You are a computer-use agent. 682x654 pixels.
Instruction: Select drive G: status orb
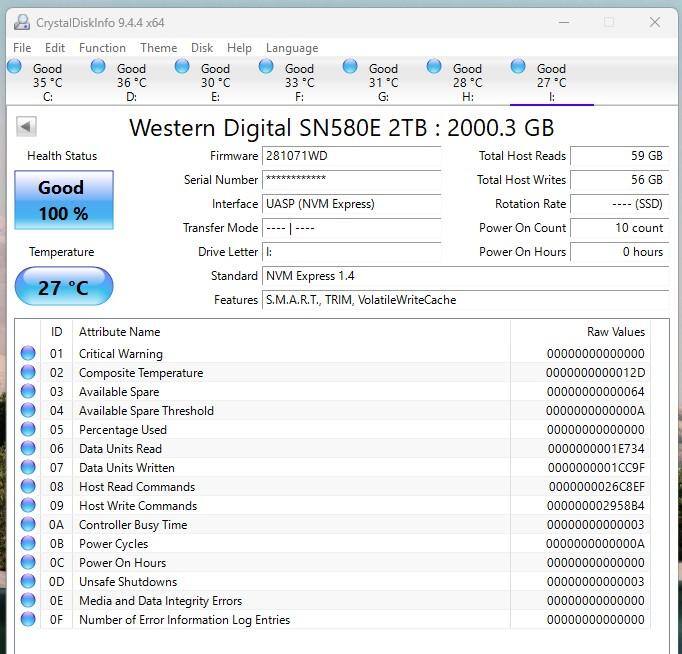(350, 67)
